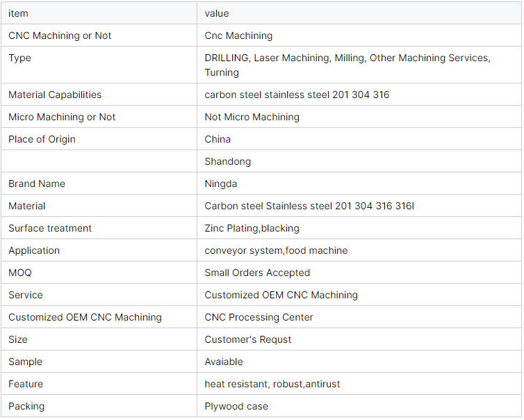The height and width of the screenshot is (420, 524).
Task: Select the 'Place of Origin' label
Action: (42, 139)
